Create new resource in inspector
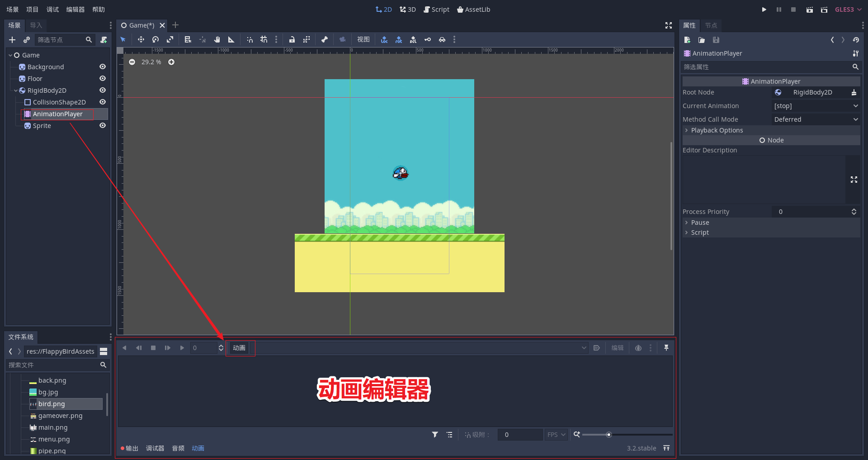This screenshot has width=868, height=460. [687, 40]
